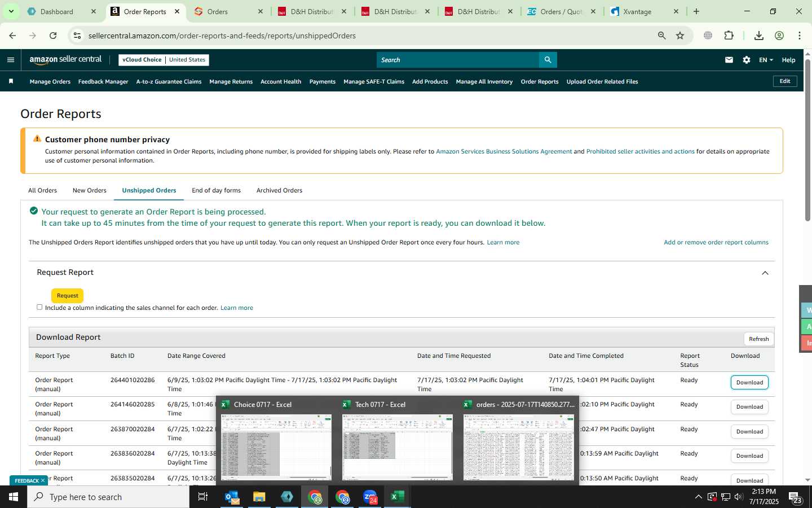
Task: Open the browser extensions puzzle icon
Action: click(x=729, y=36)
